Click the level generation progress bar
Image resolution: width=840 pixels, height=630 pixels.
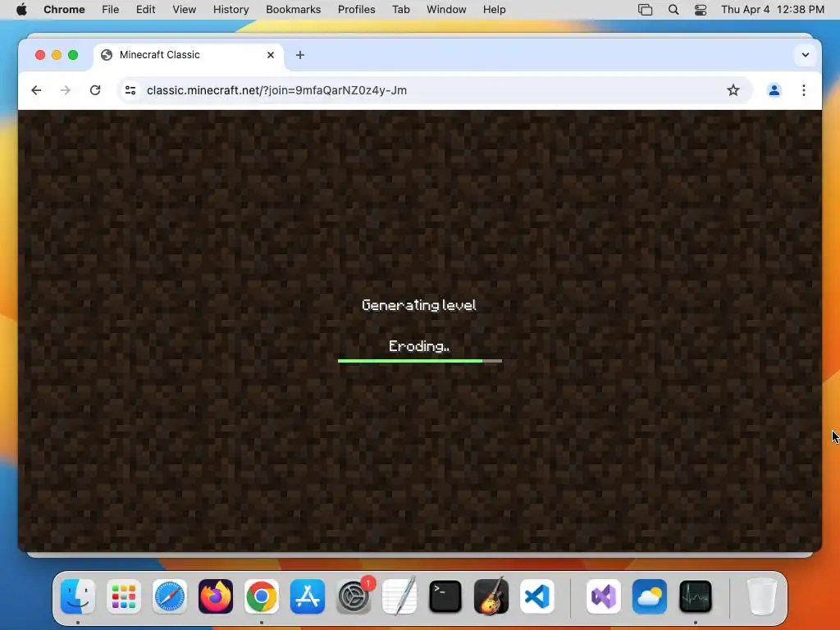419,361
